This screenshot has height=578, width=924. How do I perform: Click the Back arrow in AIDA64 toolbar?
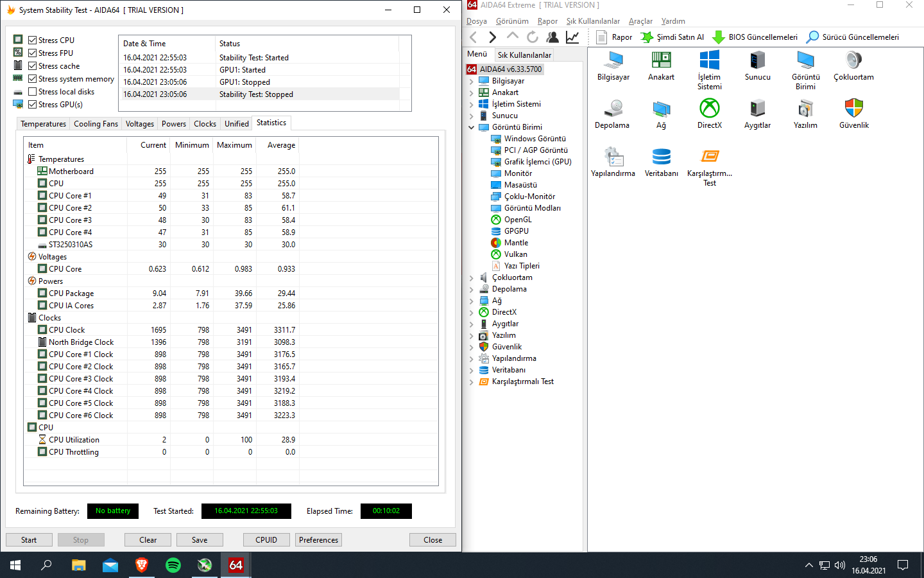(x=474, y=37)
